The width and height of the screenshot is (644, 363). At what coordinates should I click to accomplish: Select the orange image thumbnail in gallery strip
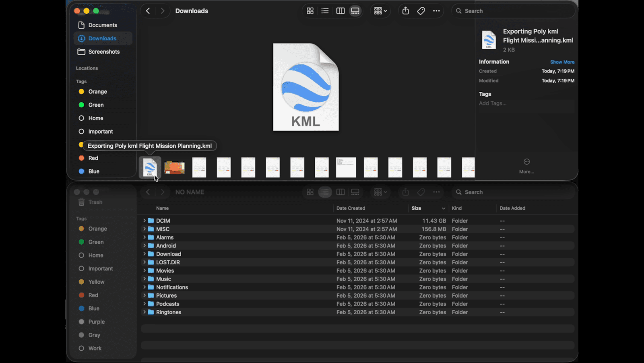pyautogui.click(x=174, y=167)
